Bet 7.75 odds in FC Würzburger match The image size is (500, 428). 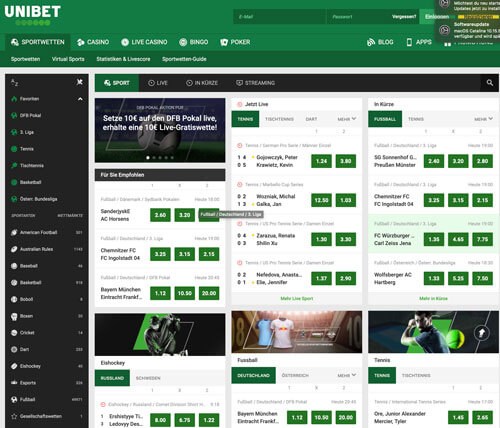tap(482, 239)
